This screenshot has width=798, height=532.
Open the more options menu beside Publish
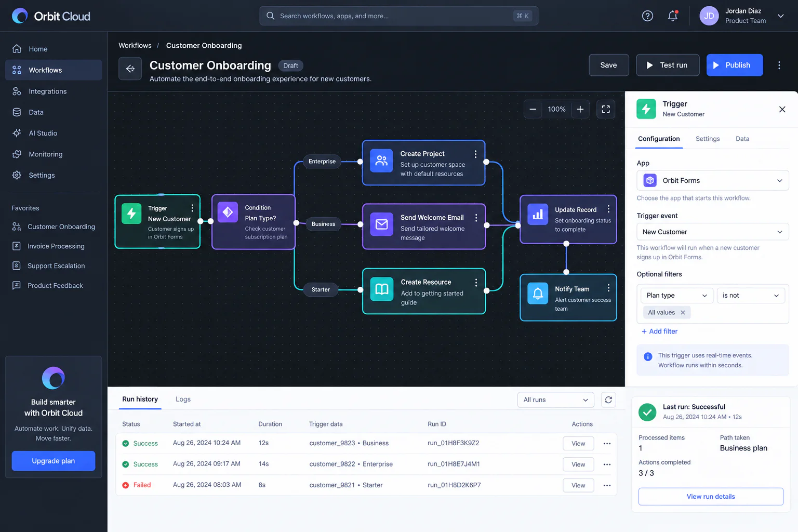(x=779, y=65)
